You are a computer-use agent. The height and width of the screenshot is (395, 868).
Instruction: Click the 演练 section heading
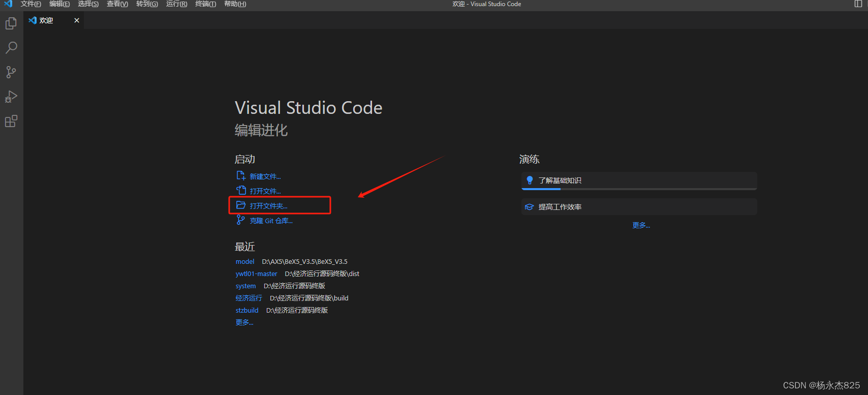click(x=530, y=159)
